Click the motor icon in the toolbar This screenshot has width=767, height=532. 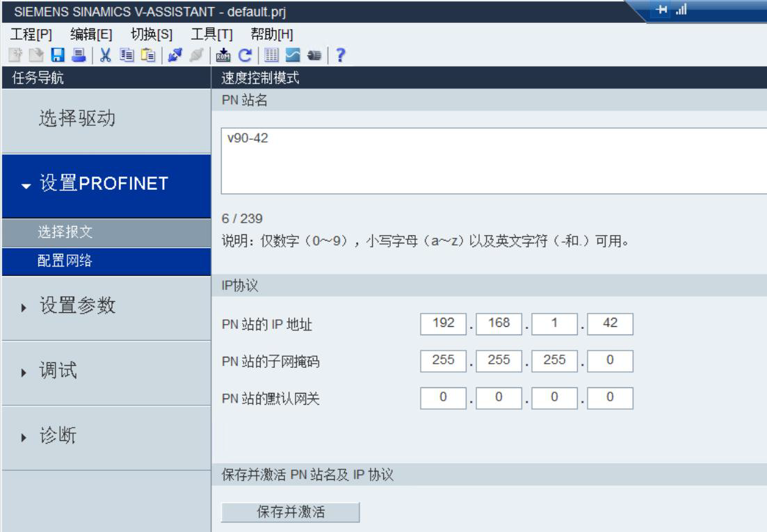click(314, 55)
